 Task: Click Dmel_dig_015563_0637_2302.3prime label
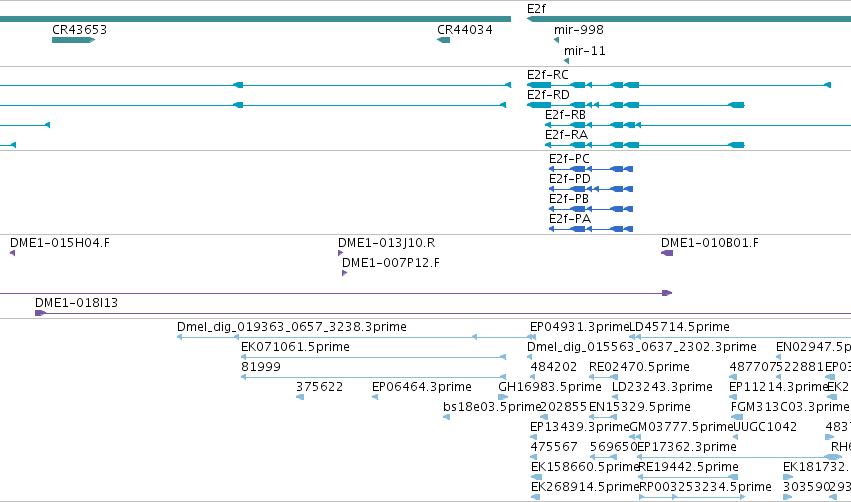point(642,347)
